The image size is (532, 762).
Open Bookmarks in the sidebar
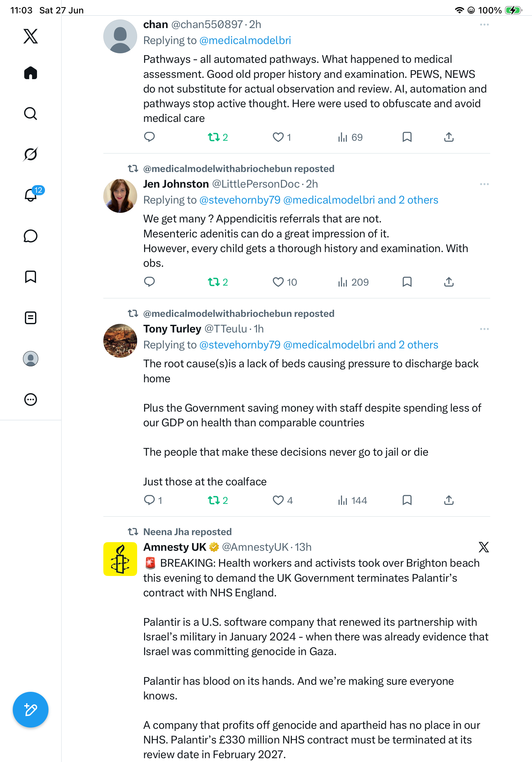tap(31, 277)
